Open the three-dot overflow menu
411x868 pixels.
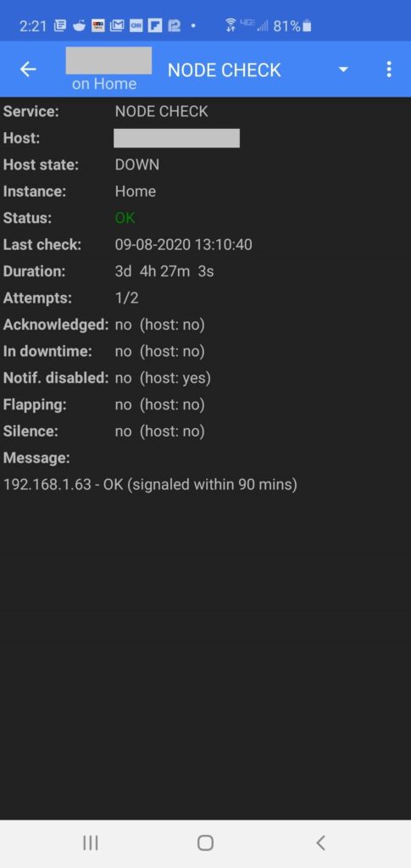tap(389, 70)
